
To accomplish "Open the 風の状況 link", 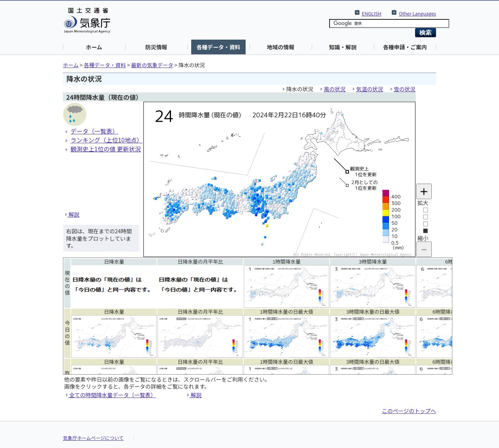I will 335,89.
